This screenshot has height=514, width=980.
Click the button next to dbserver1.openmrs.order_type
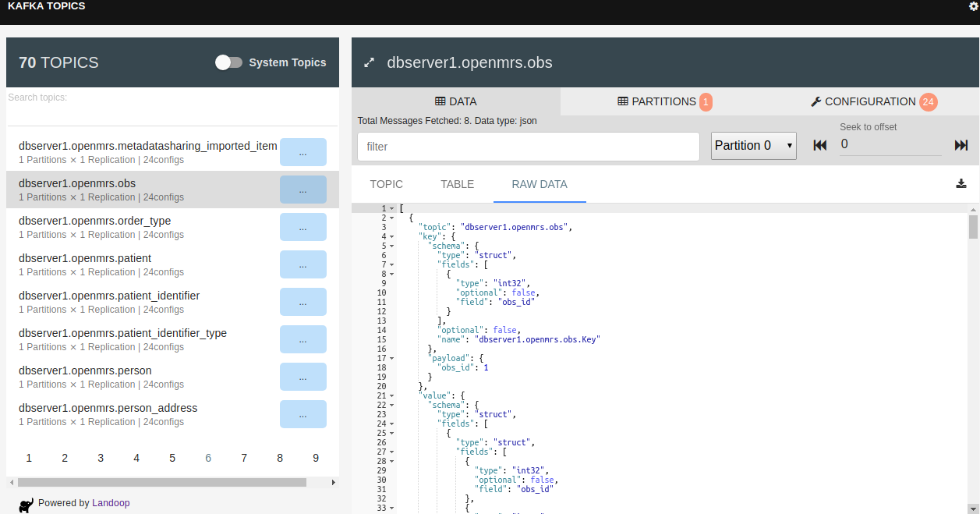point(303,227)
